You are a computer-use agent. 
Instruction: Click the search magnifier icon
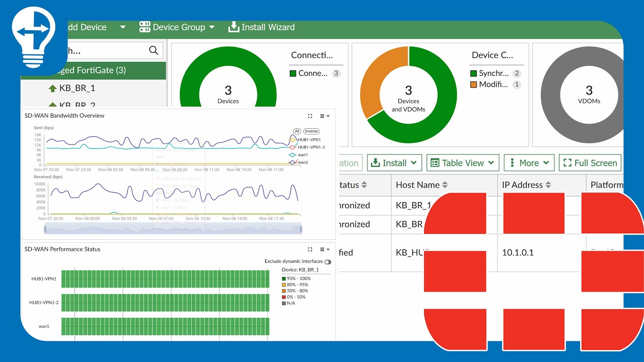(x=154, y=50)
